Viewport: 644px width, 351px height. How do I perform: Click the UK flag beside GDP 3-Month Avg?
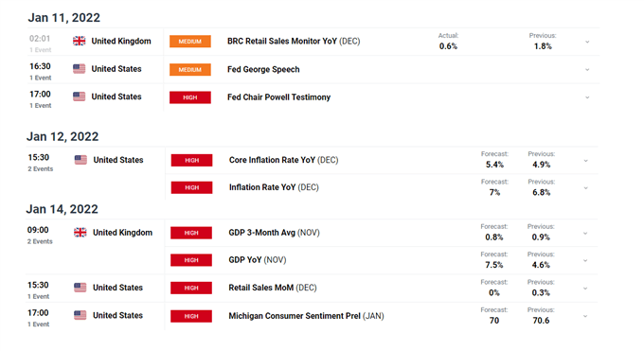pos(80,233)
